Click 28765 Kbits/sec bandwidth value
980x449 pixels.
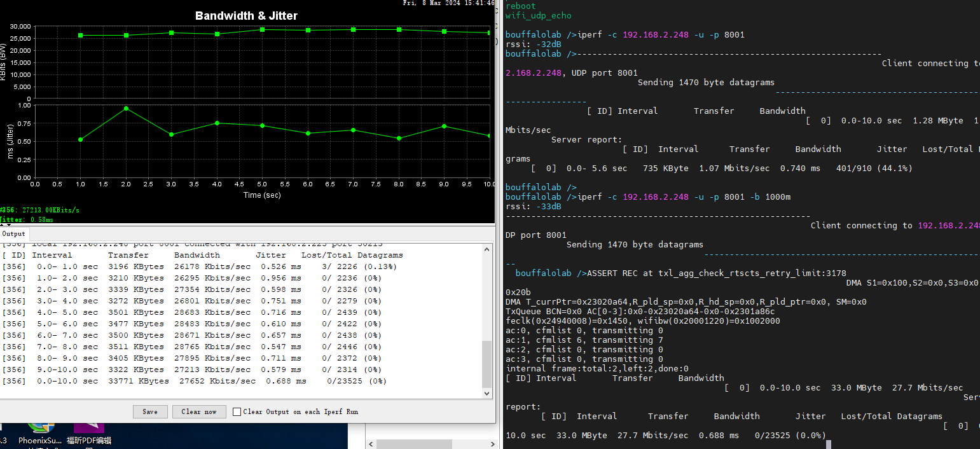click(x=212, y=347)
